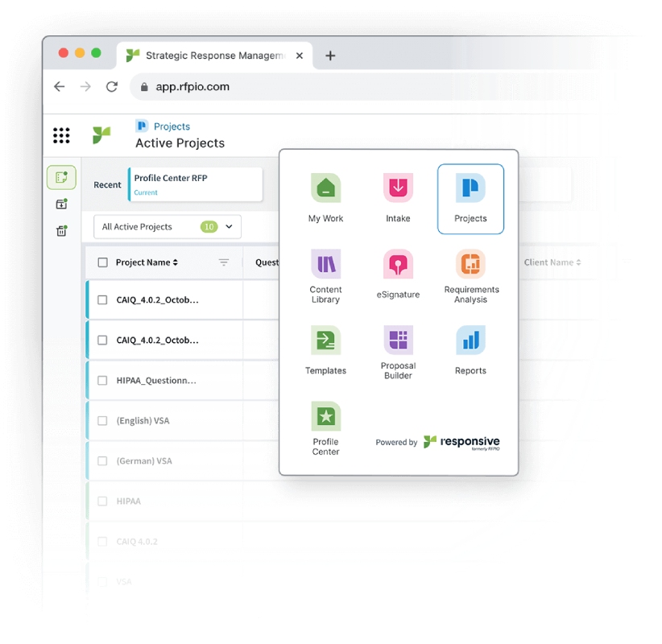Open Profile Center app
The width and height of the screenshot is (662, 644).
(325, 428)
